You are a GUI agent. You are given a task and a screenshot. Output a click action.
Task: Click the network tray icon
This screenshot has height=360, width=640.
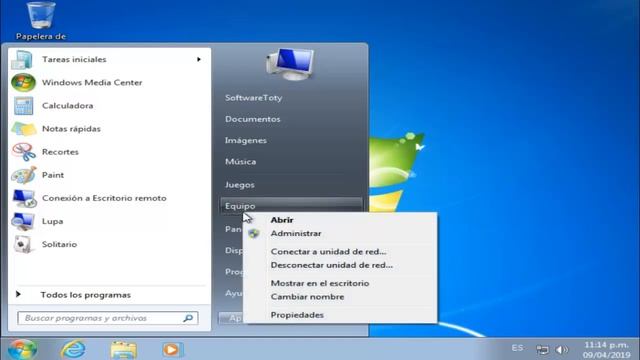(x=542, y=350)
